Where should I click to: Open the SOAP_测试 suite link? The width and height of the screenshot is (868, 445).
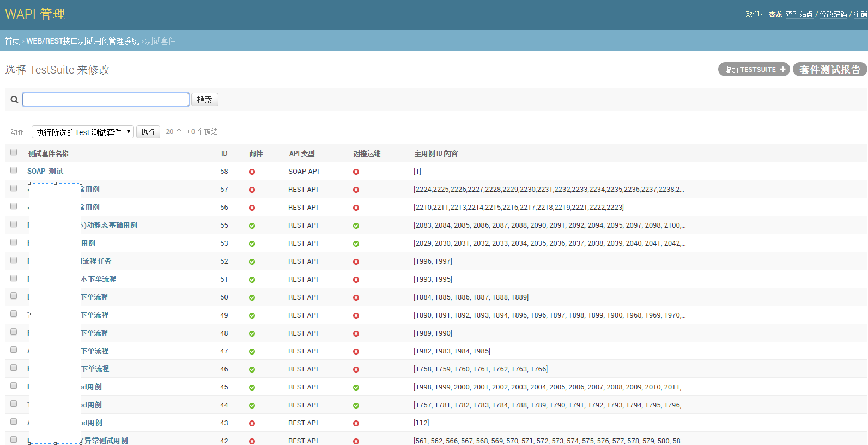point(45,171)
